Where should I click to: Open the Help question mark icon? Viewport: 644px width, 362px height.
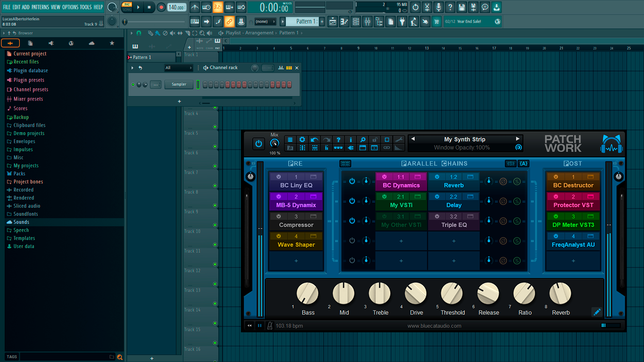450,8
